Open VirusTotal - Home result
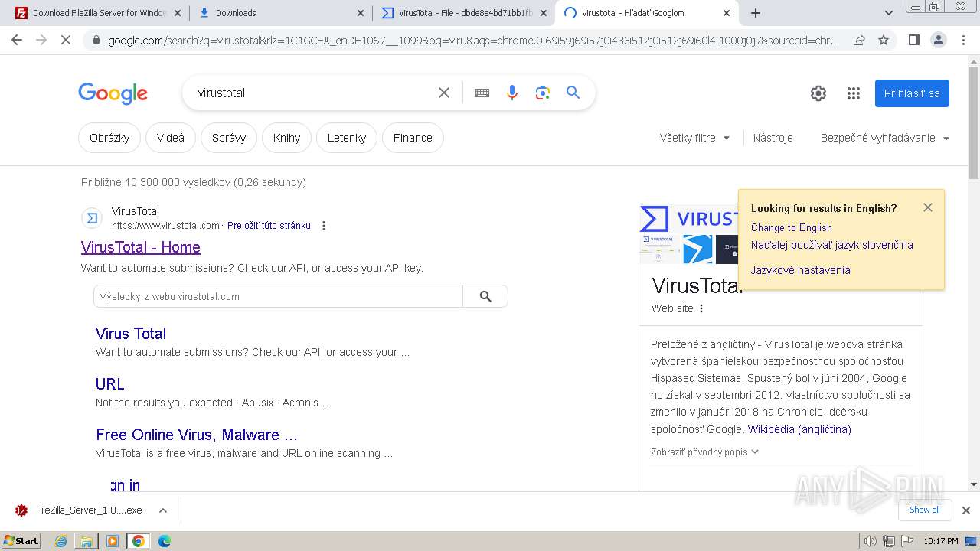980x551 pixels. pyautogui.click(x=141, y=247)
